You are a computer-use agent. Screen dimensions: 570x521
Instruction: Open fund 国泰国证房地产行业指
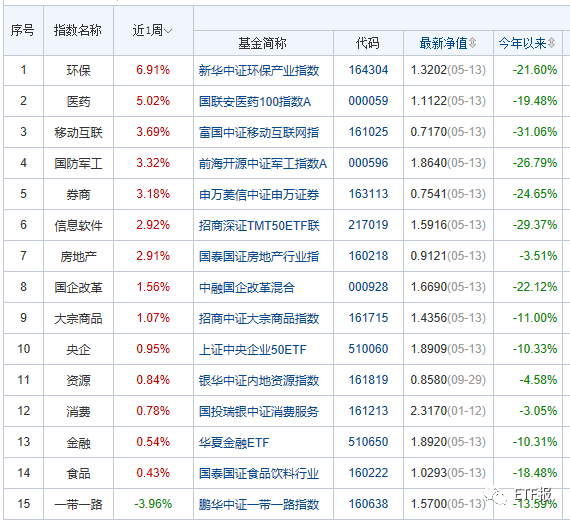[259, 256]
